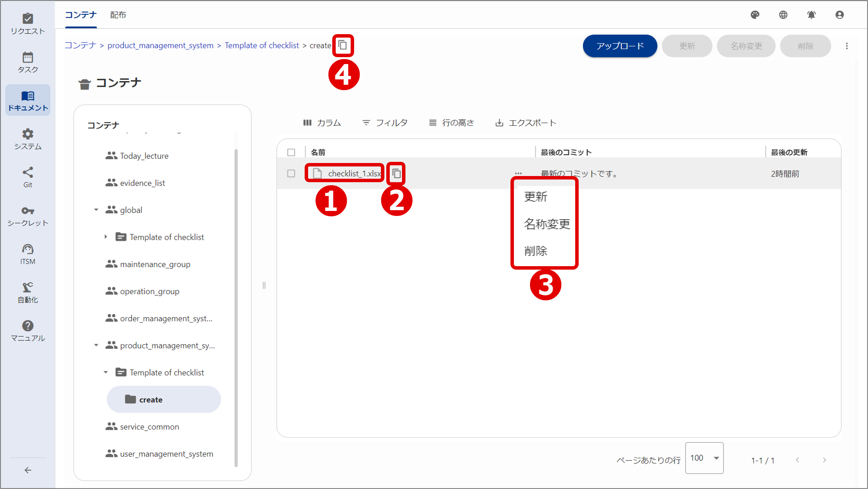
Task: Open the notifications bell icon
Action: click(x=811, y=15)
